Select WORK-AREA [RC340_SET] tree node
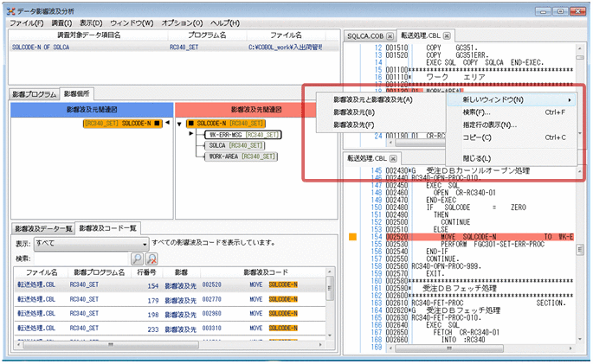The height and width of the screenshot is (364, 593). (241, 156)
